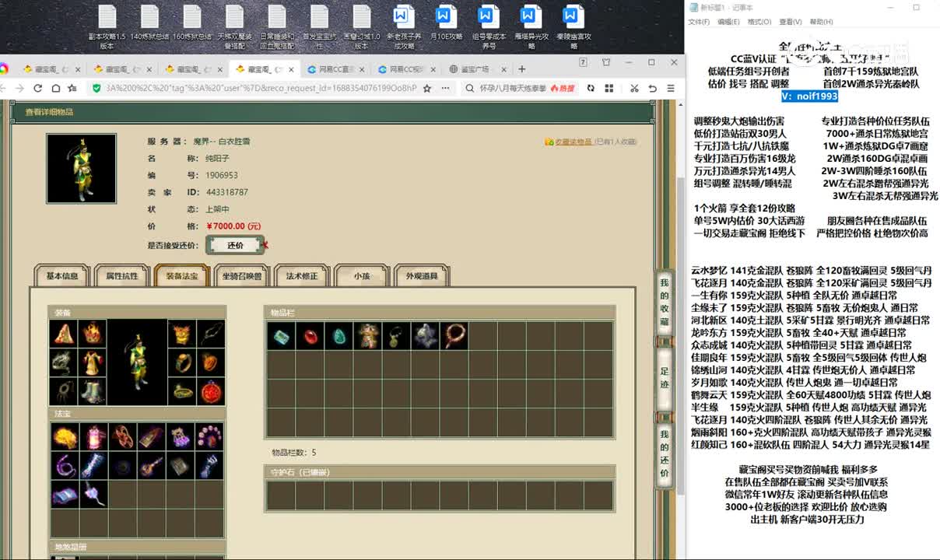Click the 还价 bargain button
The image size is (940, 560).
235,245
